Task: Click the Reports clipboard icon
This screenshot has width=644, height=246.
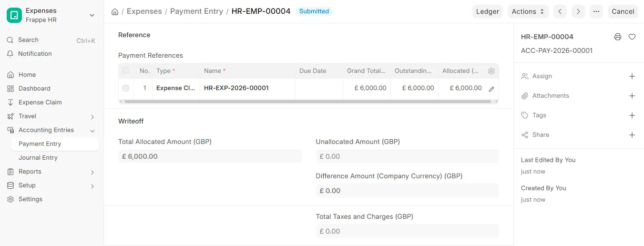Action: 10,172
